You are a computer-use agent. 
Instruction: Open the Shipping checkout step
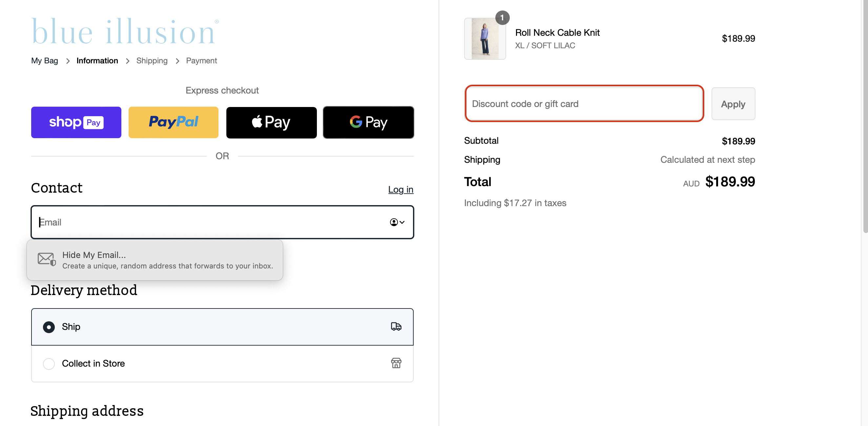(152, 61)
